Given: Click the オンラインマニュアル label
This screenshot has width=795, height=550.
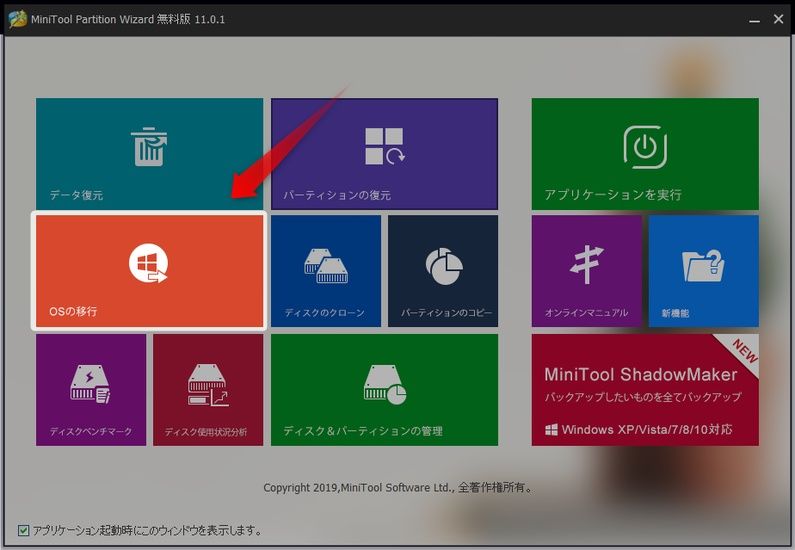Looking at the screenshot, I should (587, 313).
